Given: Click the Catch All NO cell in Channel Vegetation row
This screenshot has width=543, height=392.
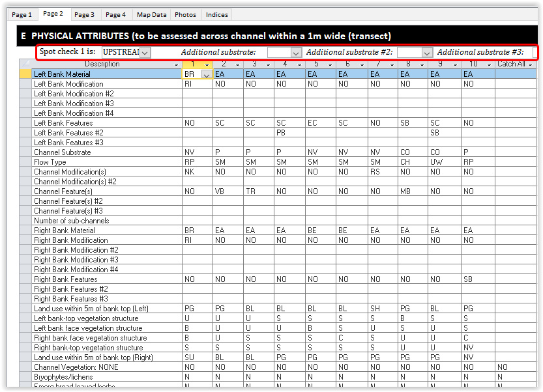Looking at the screenshot, I should pos(515,367).
